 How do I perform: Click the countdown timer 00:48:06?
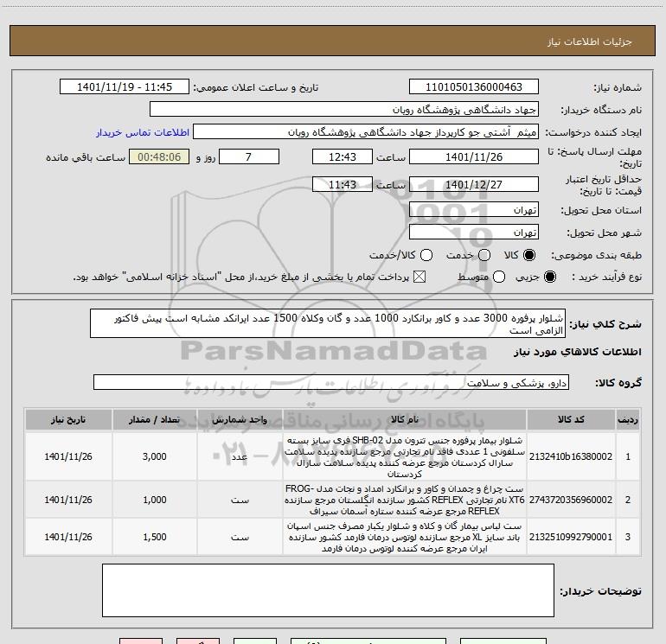click(x=159, y=156)
